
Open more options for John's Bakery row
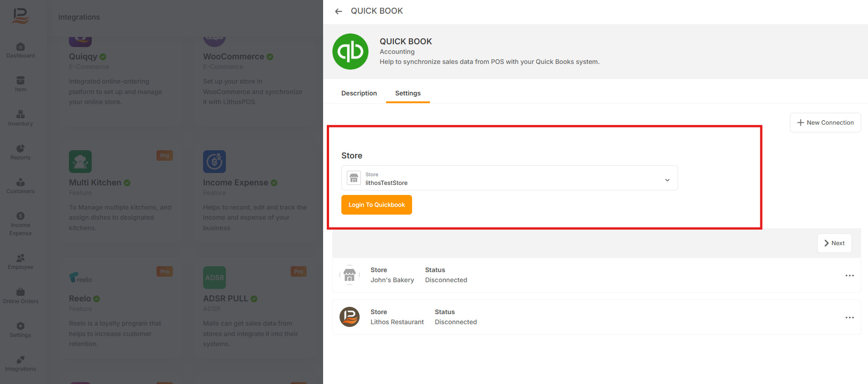tap(849, 275)
